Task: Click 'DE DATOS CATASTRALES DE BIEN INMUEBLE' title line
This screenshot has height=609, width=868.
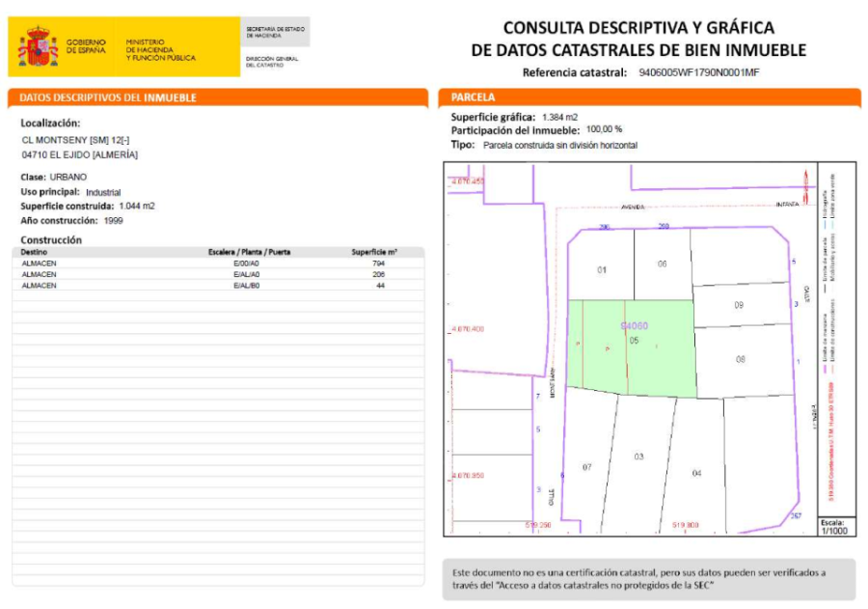Action: (x=638, y=50)
